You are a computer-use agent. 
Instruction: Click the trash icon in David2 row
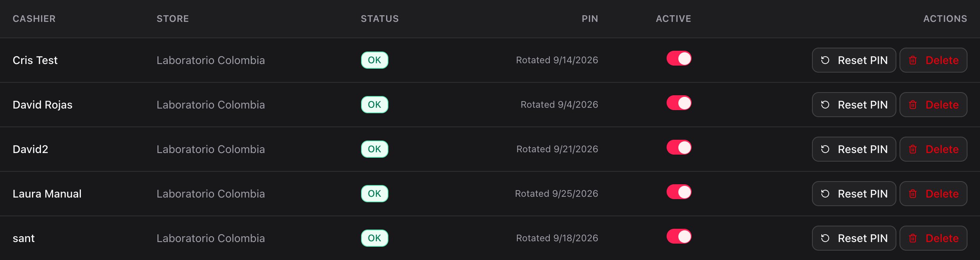tap(913, 149)
